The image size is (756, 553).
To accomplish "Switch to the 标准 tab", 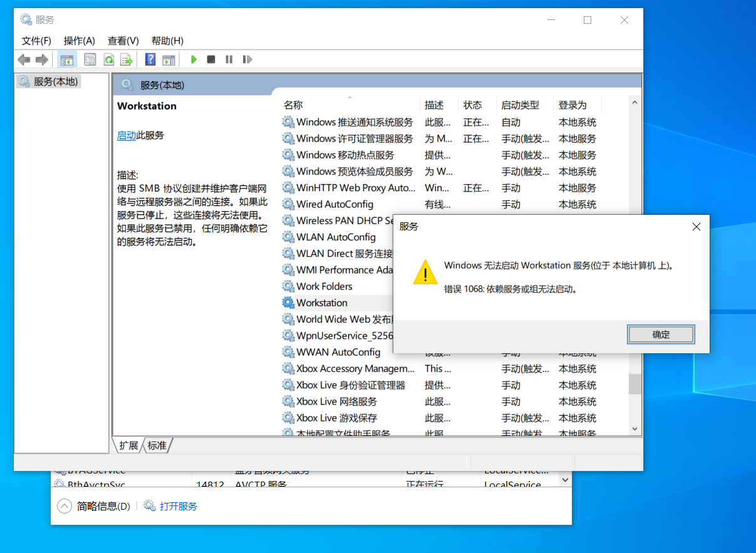I will click(x=157, y=445).
